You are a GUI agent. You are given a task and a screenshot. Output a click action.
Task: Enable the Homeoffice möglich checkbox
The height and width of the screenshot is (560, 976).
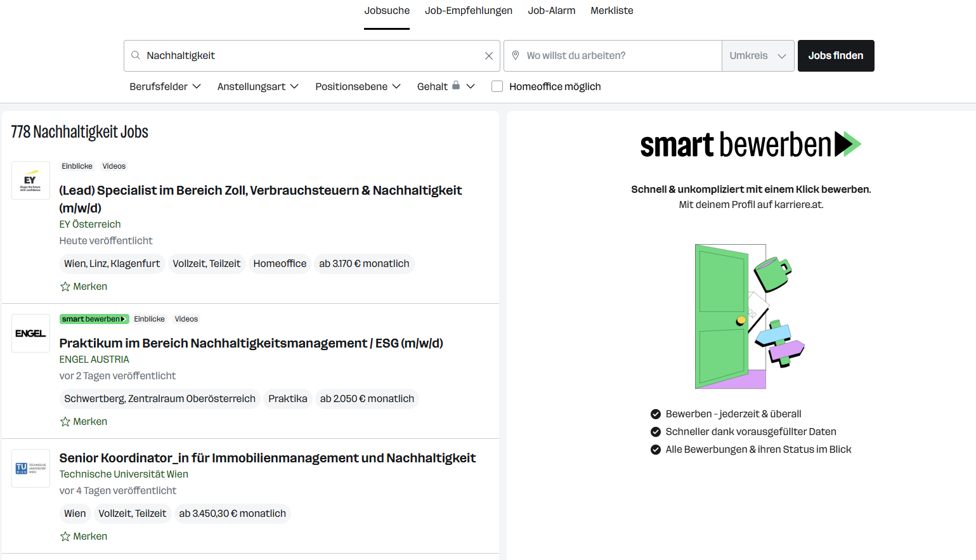point(497,86)
